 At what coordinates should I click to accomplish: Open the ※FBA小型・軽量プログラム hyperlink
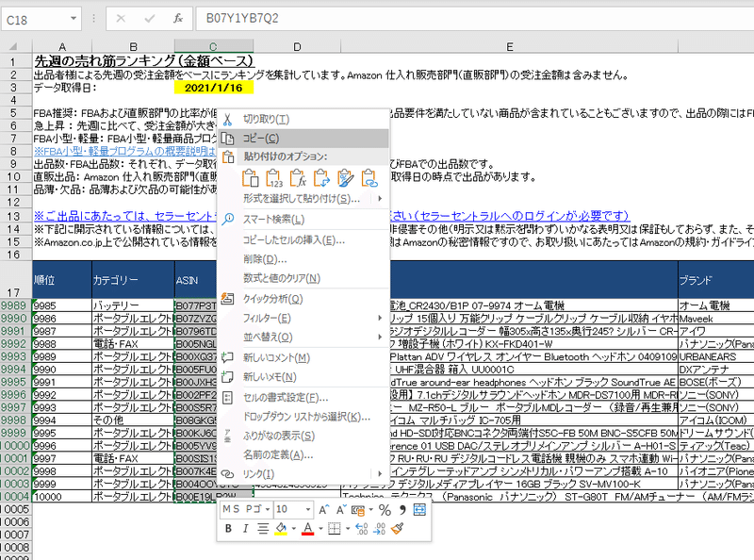tap(125, 151)
